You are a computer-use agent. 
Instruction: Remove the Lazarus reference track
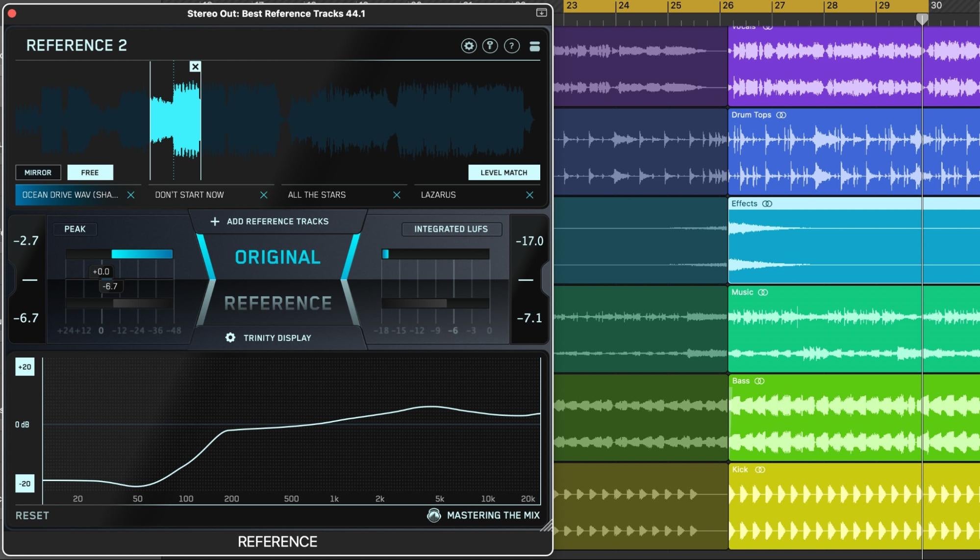(529, 195)
